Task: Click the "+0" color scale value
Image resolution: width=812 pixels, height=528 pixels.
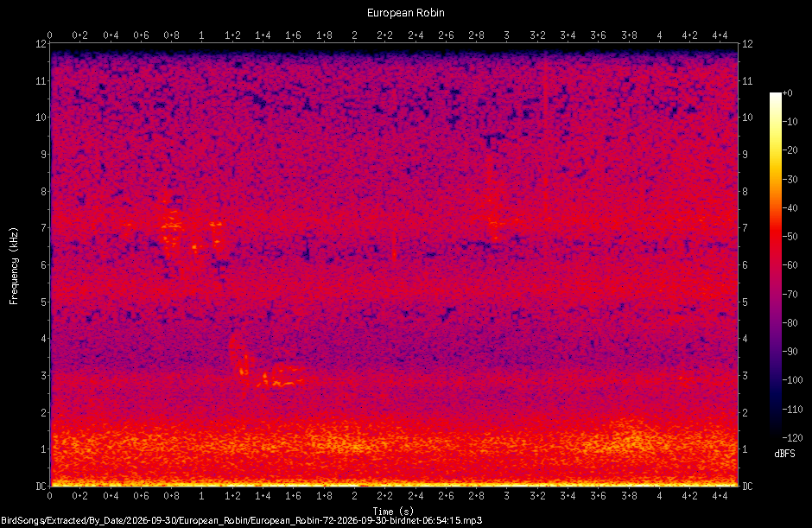Action: coord(787,93)
